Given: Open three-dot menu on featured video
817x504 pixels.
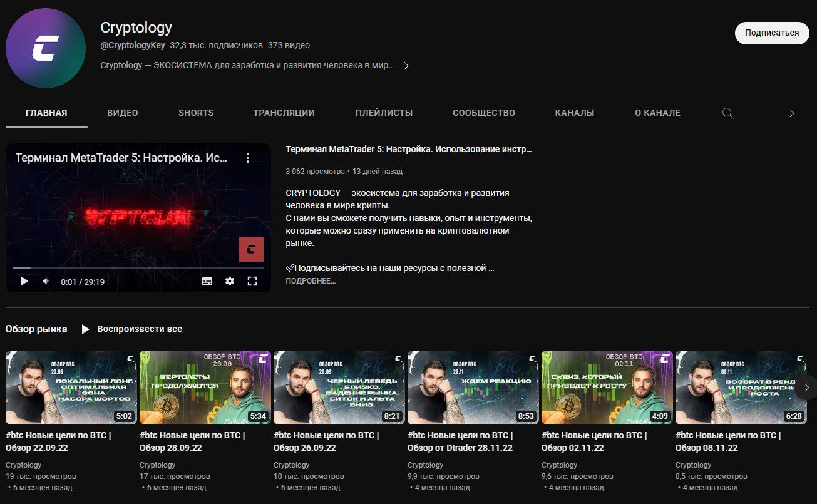Looking at the screenshot, I should point(248,158).
